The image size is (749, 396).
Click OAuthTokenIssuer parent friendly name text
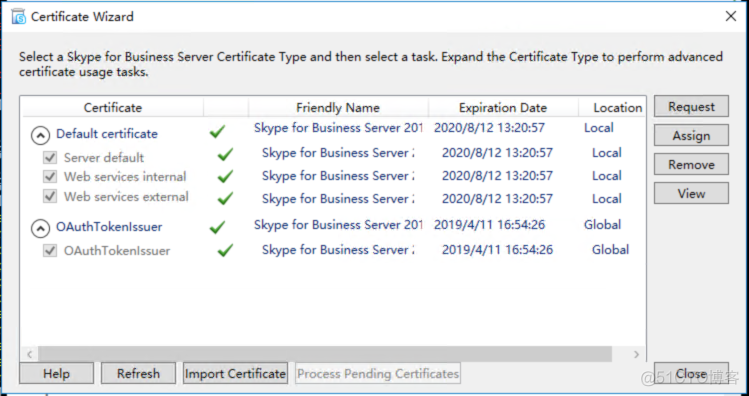click(338, 225)
